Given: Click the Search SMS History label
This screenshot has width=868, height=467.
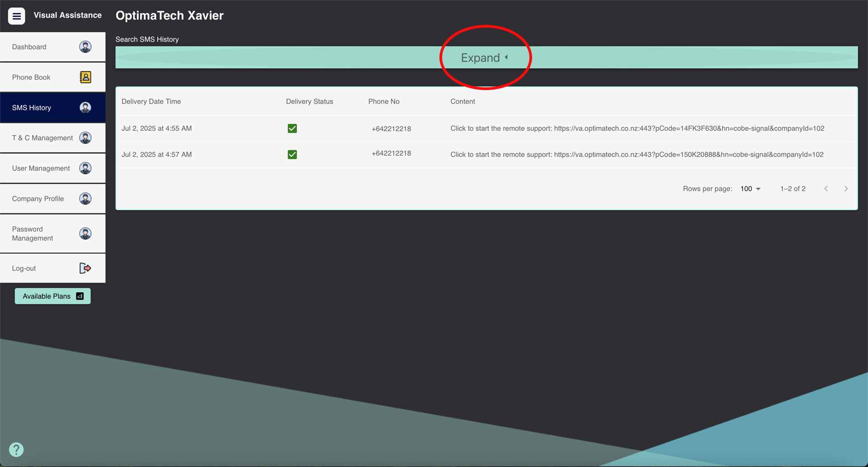Looking at the screenshot, I should pyautogui.click(x=147, y=39).
